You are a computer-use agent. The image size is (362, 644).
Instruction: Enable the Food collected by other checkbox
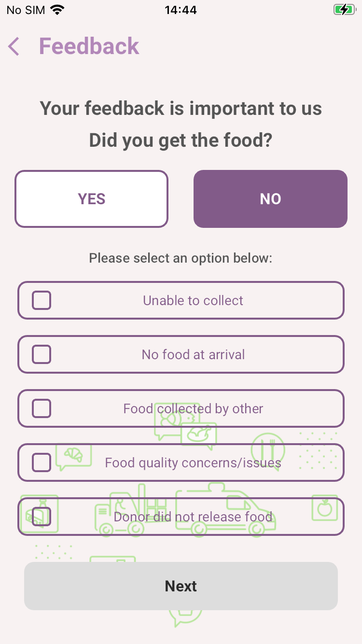42,408
